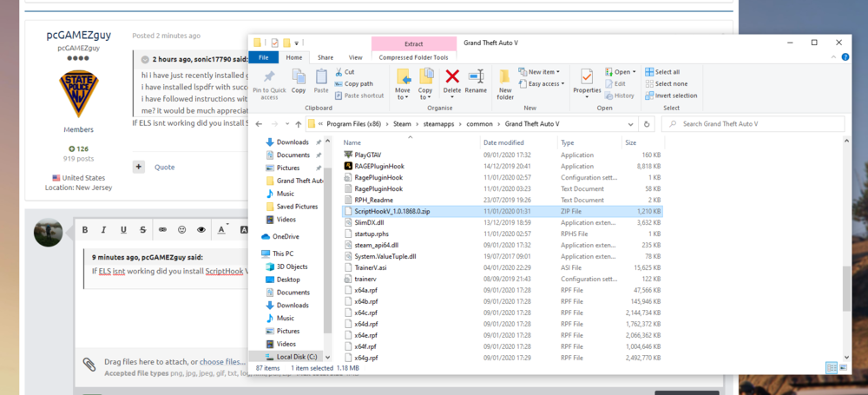868x395 pixels.
Task: Insert a link in forum editor
Action: [x=163, y=229]
